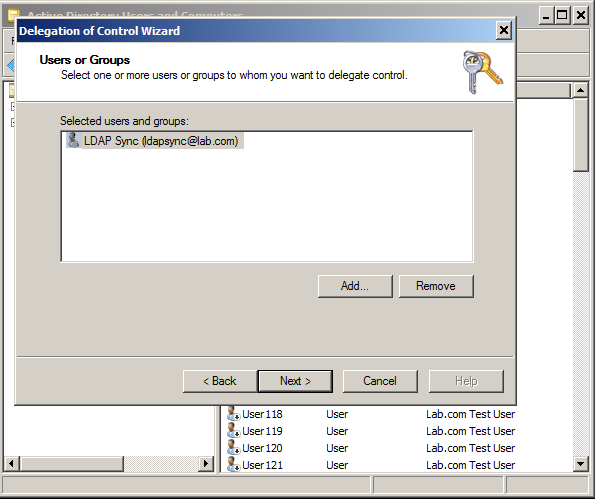Close the Delegation of Control Wizard

click(x=504, y=30)
